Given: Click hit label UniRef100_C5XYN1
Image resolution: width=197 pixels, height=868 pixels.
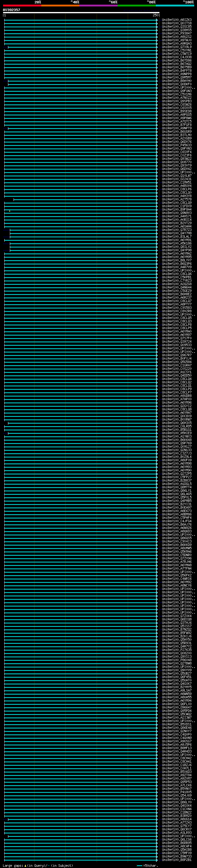Looking at the screenshot, I should (x=177, y=50).
